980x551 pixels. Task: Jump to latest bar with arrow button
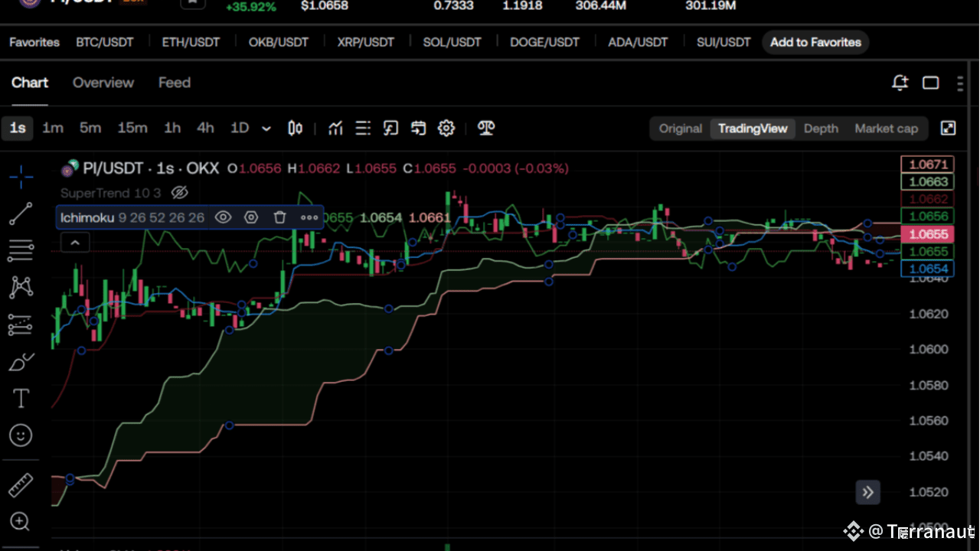[x=867, y=492]
